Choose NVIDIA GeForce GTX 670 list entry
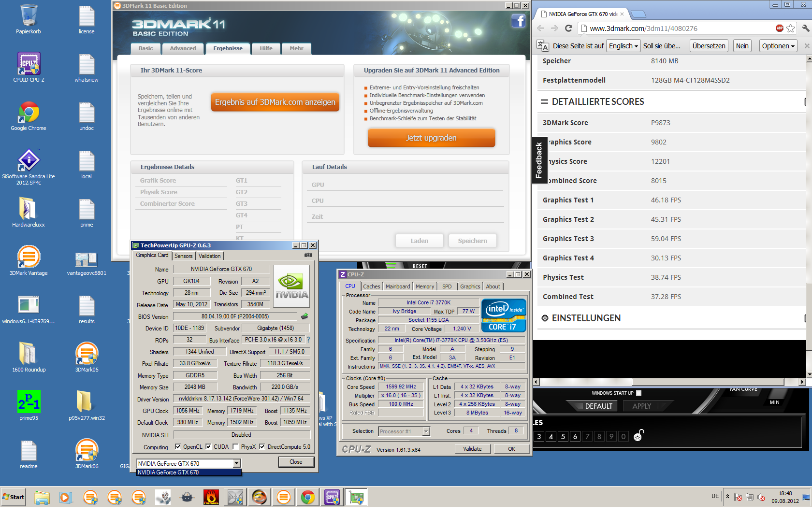This screenshot has height=515, width=812. click(x=189, y=472)
